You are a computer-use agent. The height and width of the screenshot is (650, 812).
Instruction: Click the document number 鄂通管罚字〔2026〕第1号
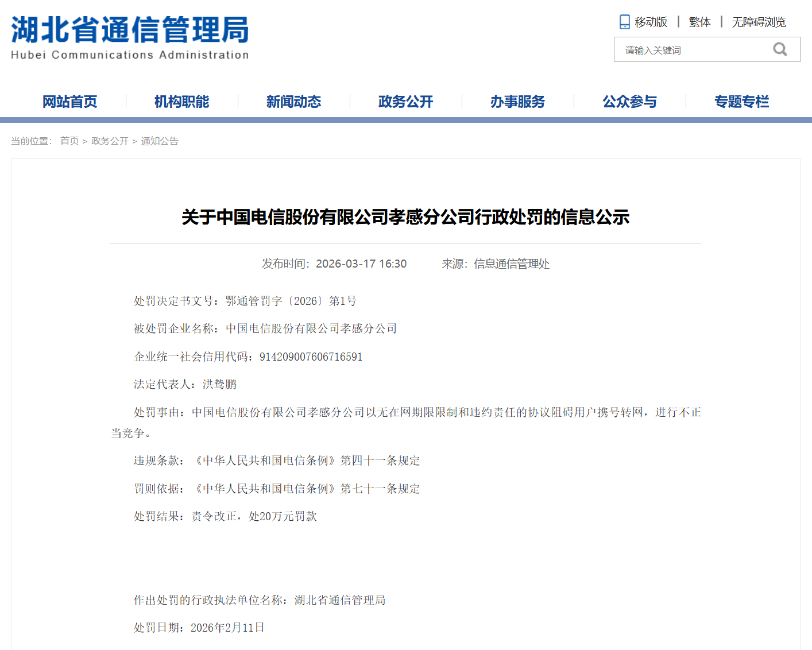click(x=291, y=301)
